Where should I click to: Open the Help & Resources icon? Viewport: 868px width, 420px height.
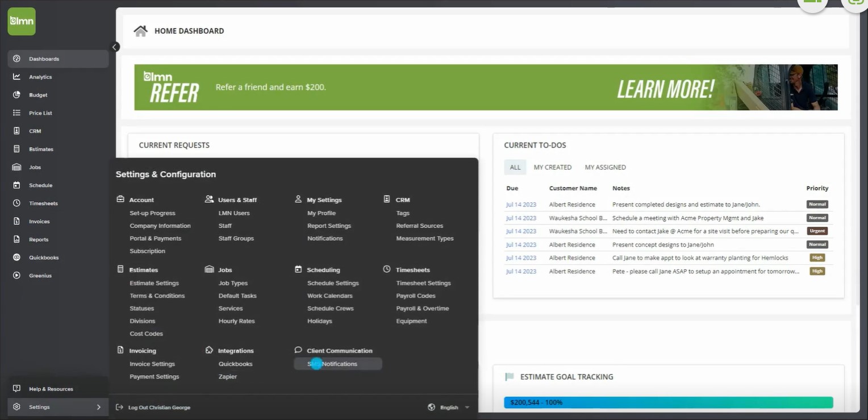pyautogui.click(x=17, y=389)
